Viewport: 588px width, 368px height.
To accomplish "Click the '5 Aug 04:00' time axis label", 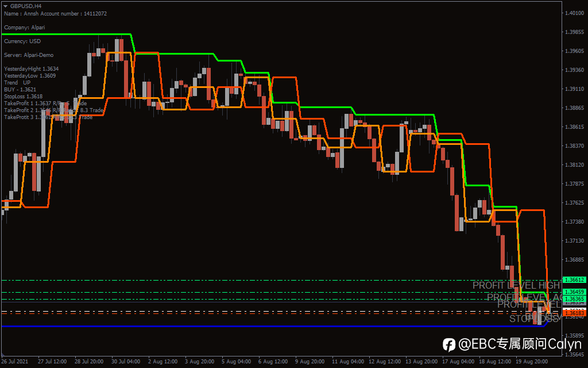I will tap(236, 361).
